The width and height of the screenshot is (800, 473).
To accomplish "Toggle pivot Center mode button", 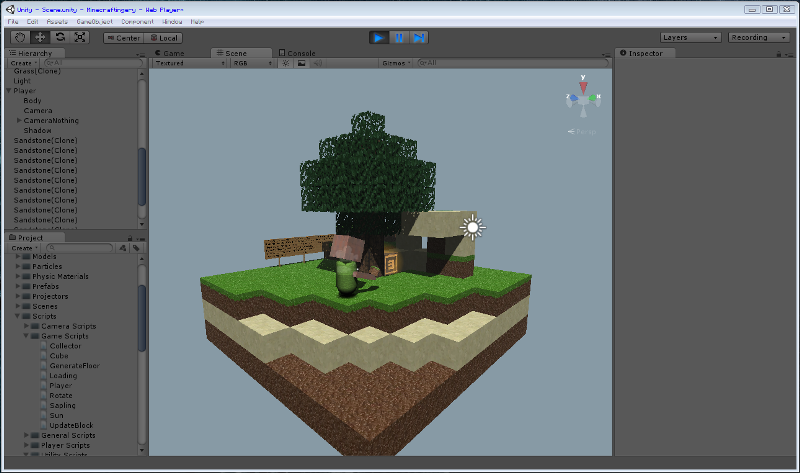I will coord(123,38).
